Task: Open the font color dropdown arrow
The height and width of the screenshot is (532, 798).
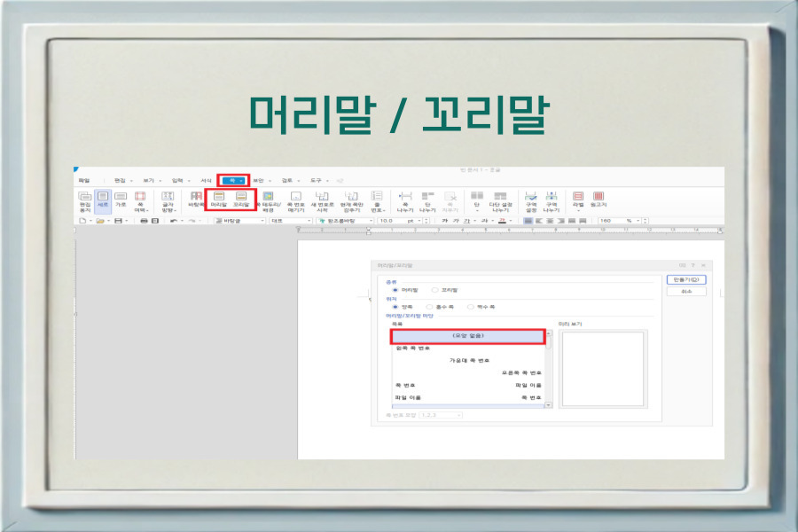Action: tap(511, 221)
